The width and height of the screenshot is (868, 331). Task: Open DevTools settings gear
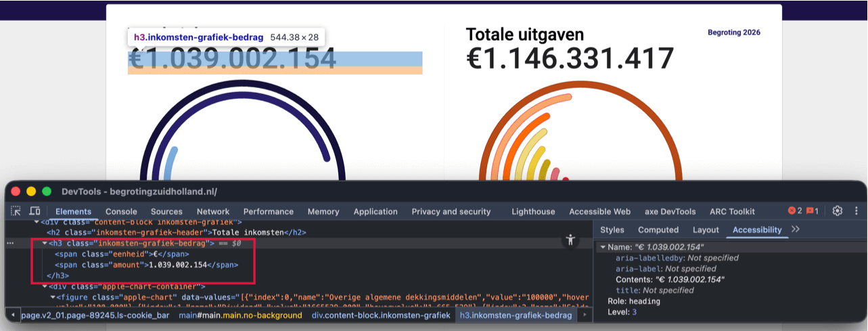pos(838,211)
